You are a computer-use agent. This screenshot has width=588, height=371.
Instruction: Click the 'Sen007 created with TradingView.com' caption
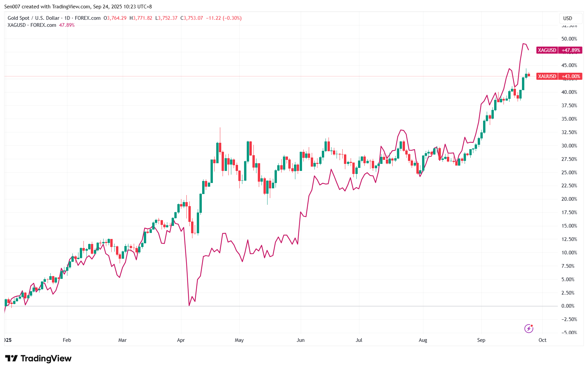[47, 7]
